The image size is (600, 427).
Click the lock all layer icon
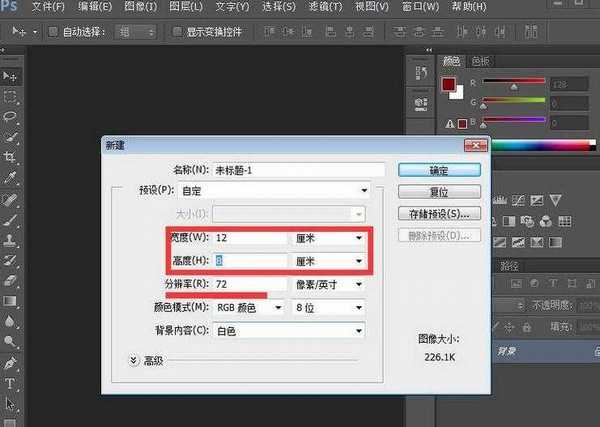click(x=527, y=327)
